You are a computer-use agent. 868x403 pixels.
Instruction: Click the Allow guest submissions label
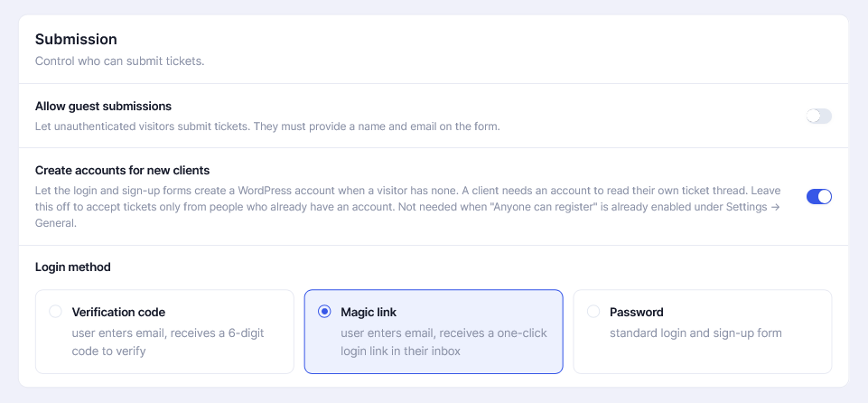point(103,107)
